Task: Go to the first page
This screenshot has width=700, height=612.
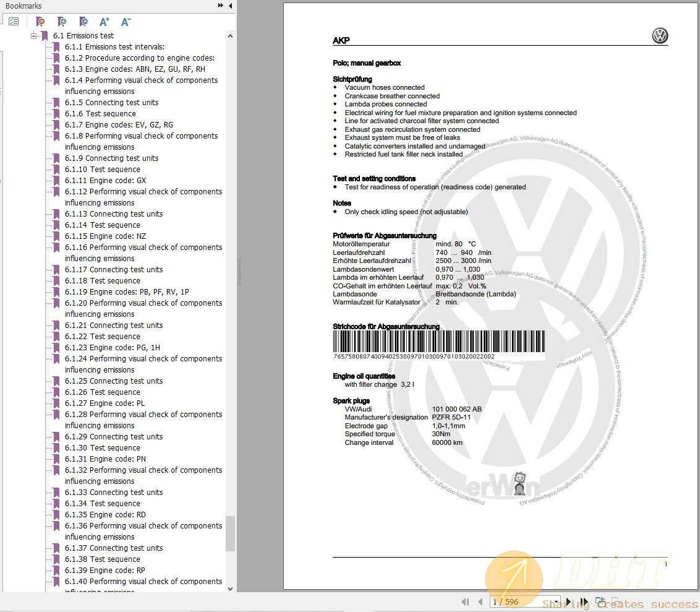Action: (465, 601)
